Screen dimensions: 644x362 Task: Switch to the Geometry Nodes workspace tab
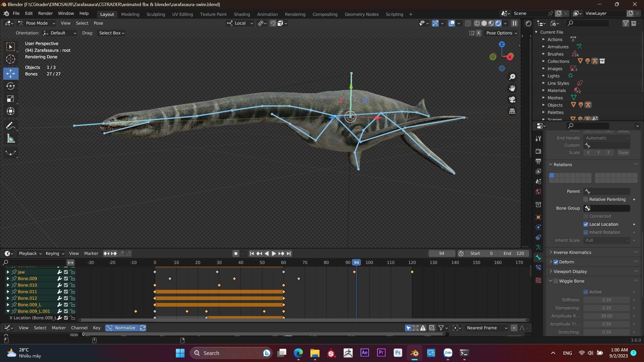tap(361, 14)
